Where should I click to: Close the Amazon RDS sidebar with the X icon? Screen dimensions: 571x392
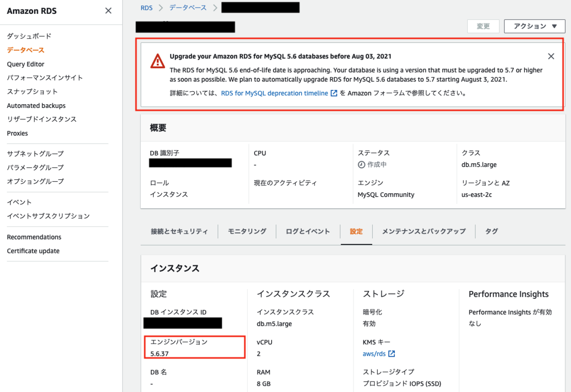[x=108, y=10]
